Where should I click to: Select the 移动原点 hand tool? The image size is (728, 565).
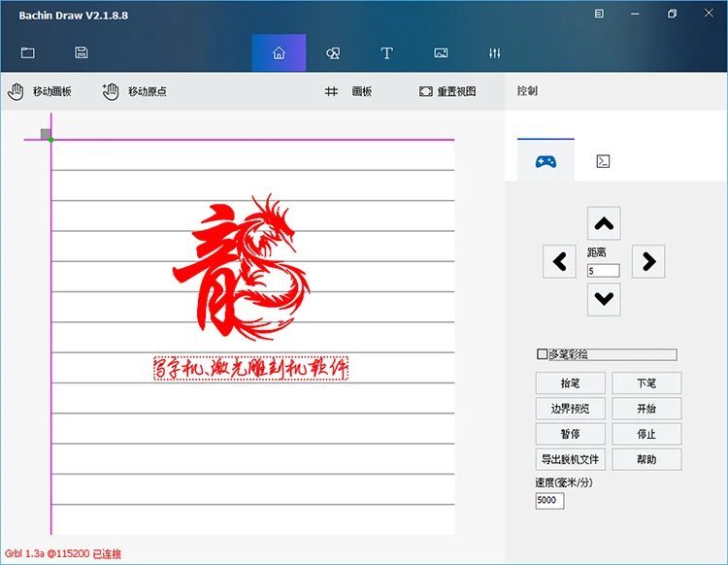134,91
